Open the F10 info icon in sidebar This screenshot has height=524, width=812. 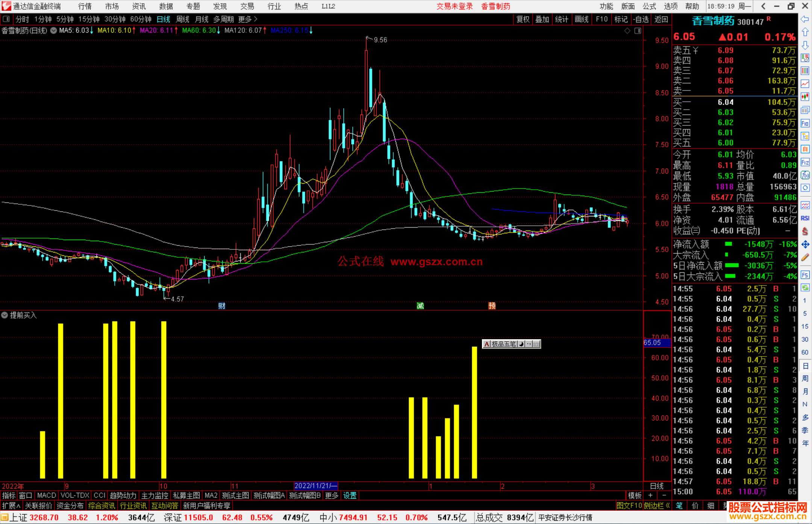point(805,123)
